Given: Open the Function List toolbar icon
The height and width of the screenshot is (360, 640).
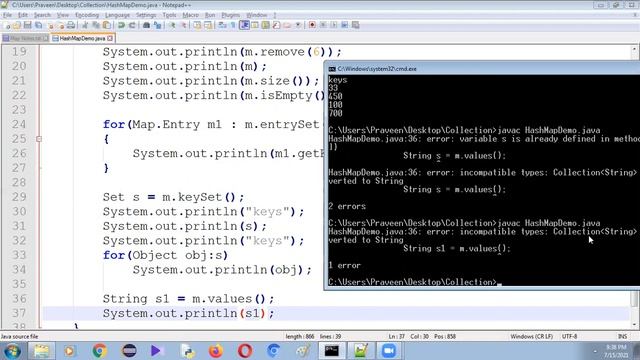Looking at the screenshot, I should click(x=276, y=25).
